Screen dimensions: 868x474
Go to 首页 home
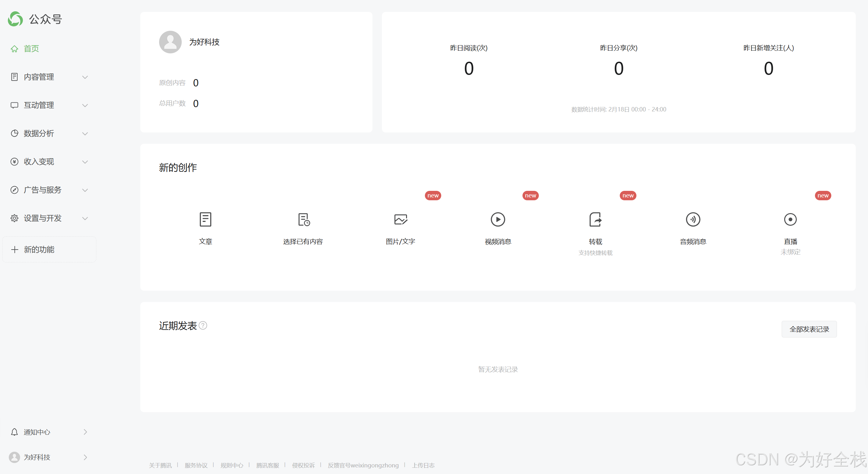(31, 49)
